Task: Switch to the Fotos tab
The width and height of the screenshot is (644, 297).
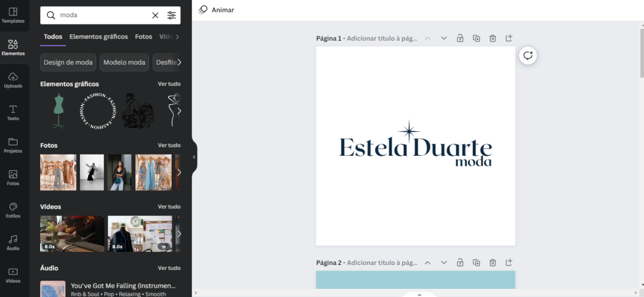Action: 143,37
